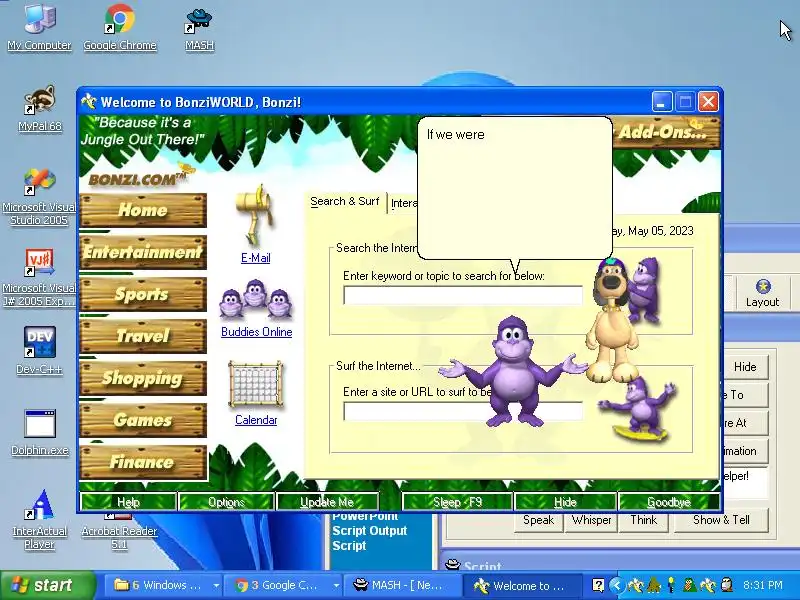Click the Sleep - F9 button

[x=457, y=502]
